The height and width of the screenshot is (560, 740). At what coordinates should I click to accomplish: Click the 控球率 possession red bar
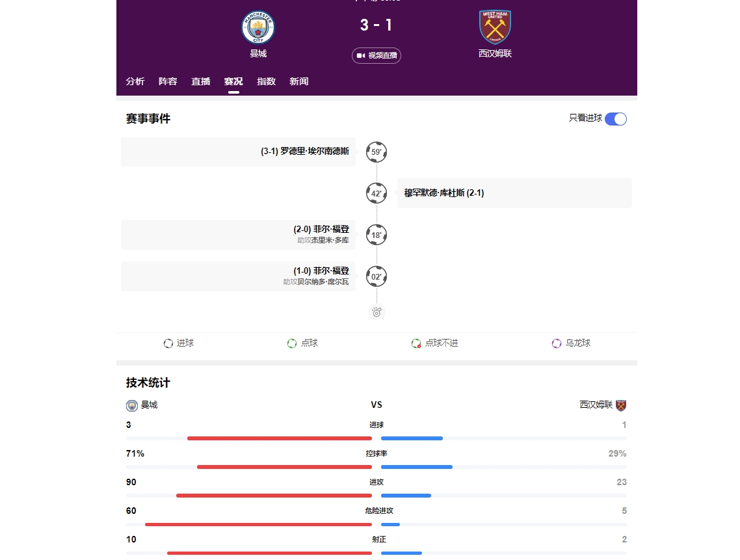pyautogui.click(x=284, y=467)
